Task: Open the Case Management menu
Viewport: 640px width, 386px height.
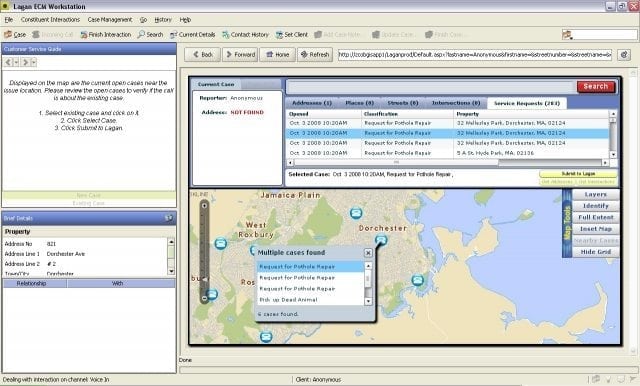Action: 110,20
